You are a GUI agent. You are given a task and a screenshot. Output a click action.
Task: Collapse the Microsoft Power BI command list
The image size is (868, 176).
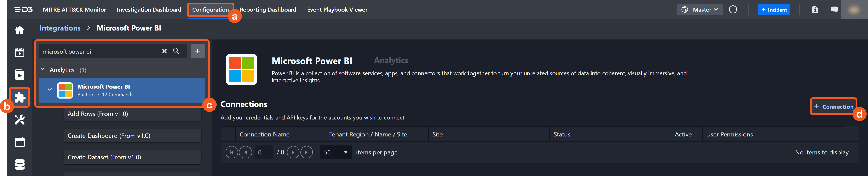[x=50, y=89]
